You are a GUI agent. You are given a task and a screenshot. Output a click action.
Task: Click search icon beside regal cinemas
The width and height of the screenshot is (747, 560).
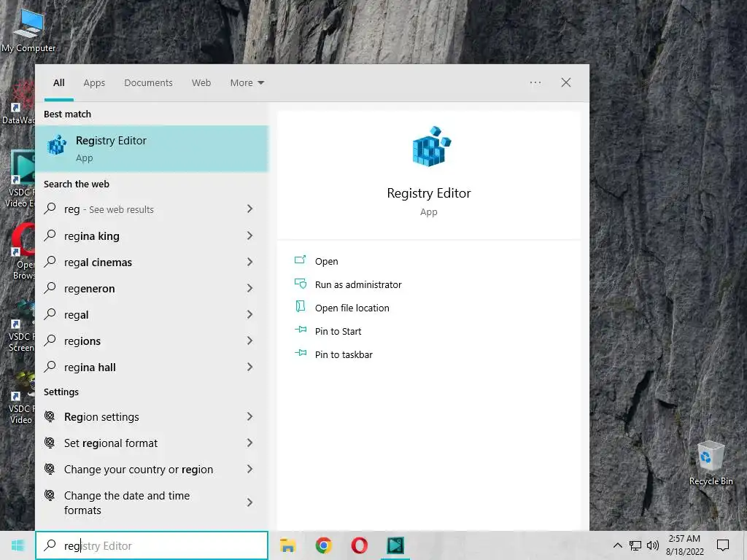click(50, 262)
